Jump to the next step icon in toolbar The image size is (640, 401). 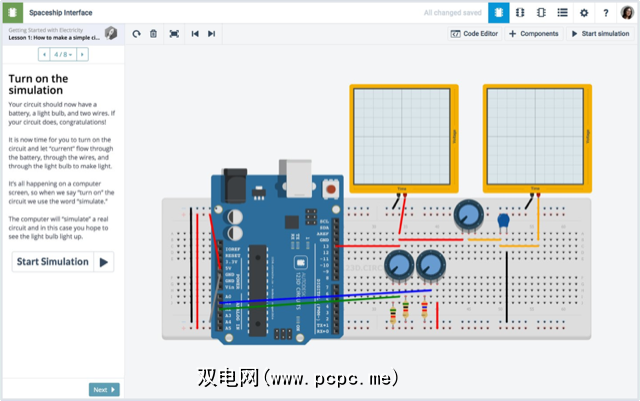[x=211, y=33]
